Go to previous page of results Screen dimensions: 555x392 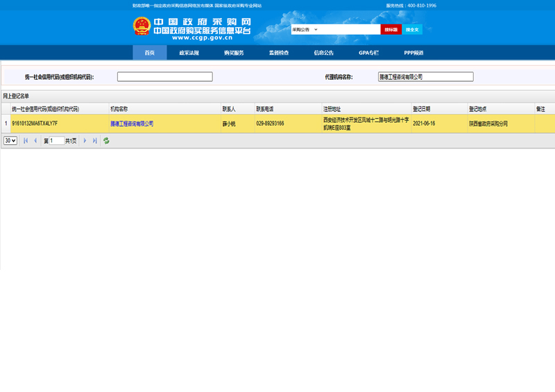coord(35,141)
